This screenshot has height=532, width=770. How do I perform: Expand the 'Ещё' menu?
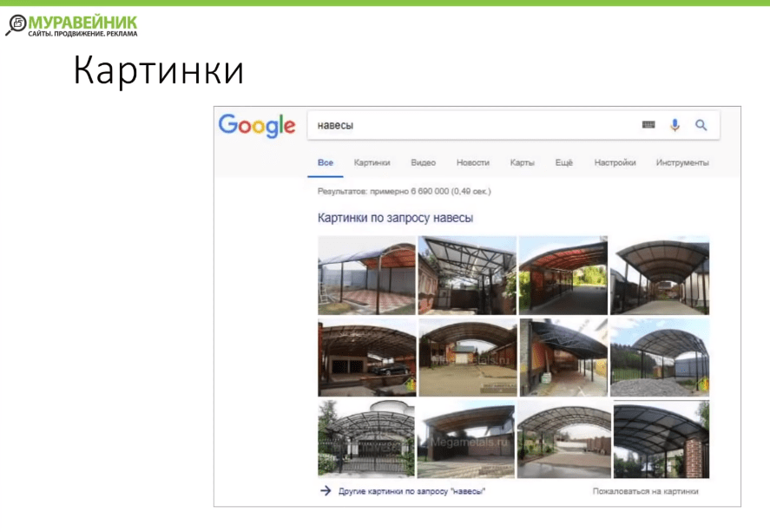(563, 162)
